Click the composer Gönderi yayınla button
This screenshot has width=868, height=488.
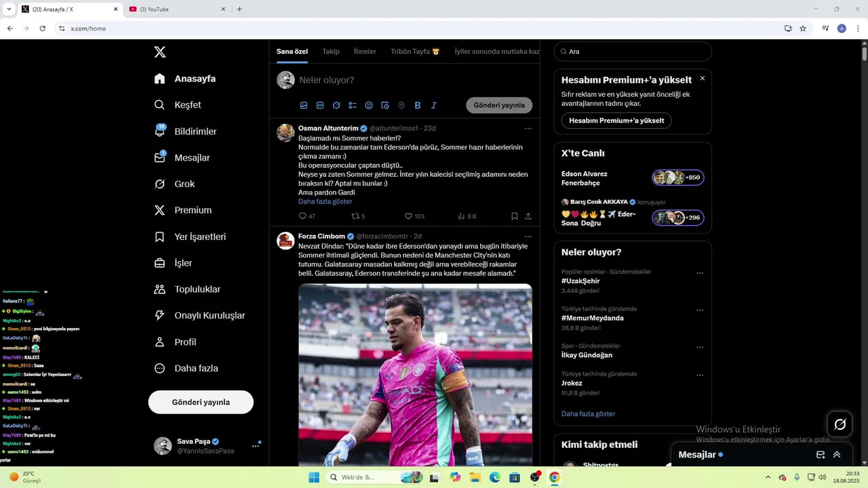[499, 106]
